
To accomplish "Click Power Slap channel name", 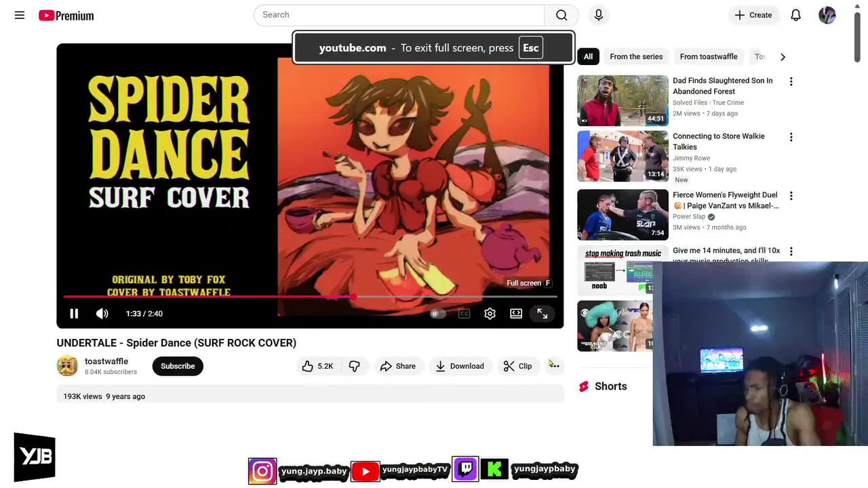I will pos(689,217).
